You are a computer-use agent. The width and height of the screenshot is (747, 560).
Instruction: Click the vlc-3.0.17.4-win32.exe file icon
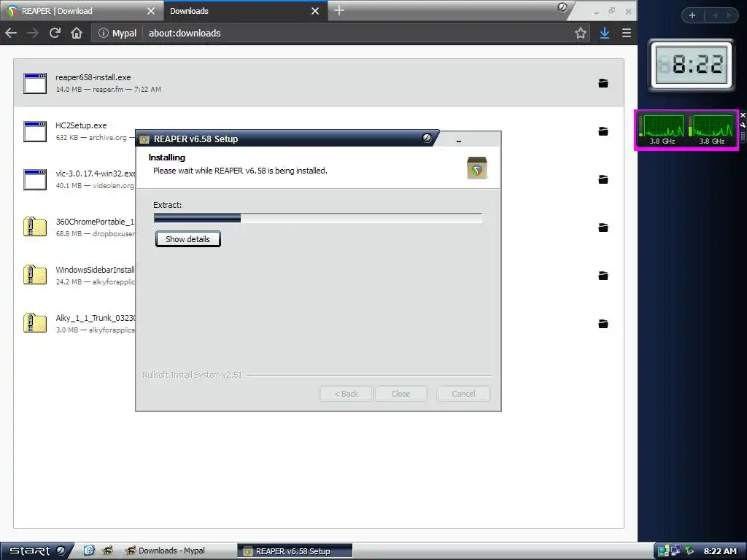[x=35, y=179]
